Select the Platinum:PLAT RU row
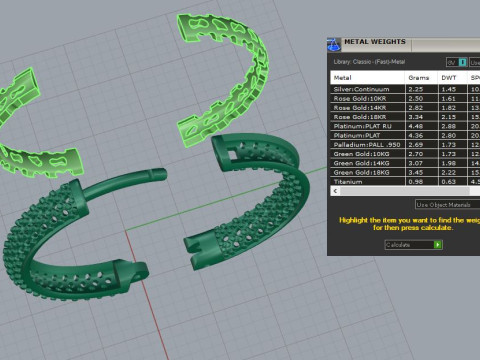The width and height of the screenshot is (480, 360). pos(405,126)
